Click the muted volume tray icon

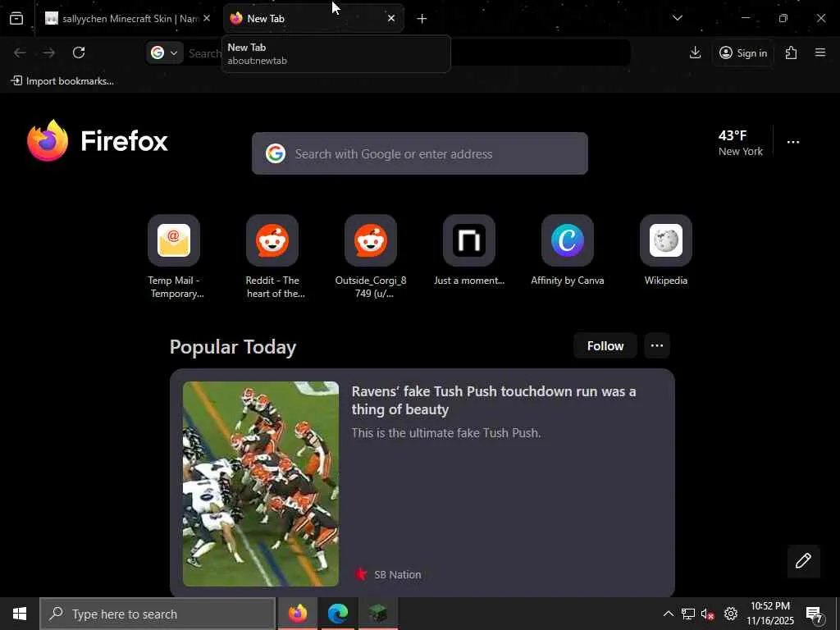[x=708, y=614]
